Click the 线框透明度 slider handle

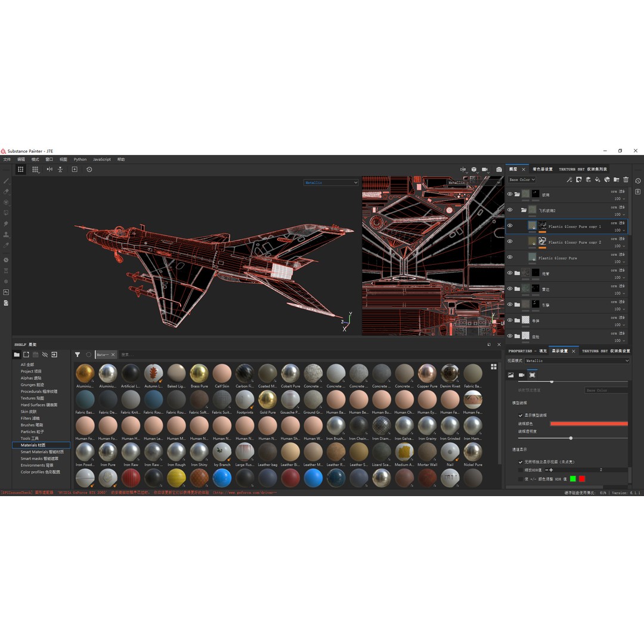pyautogui.click(x=571, y=438)
